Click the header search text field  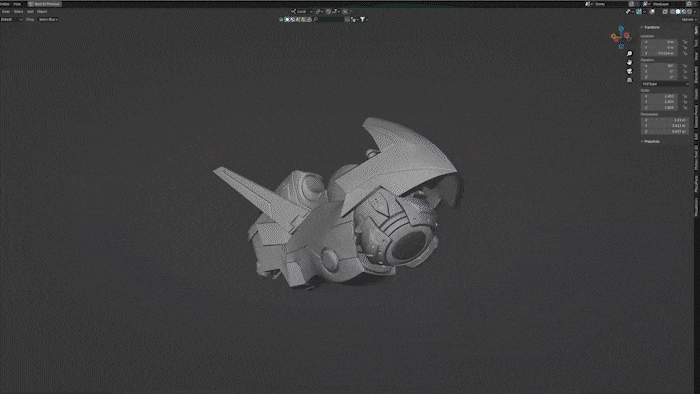[x=331, y=19]
